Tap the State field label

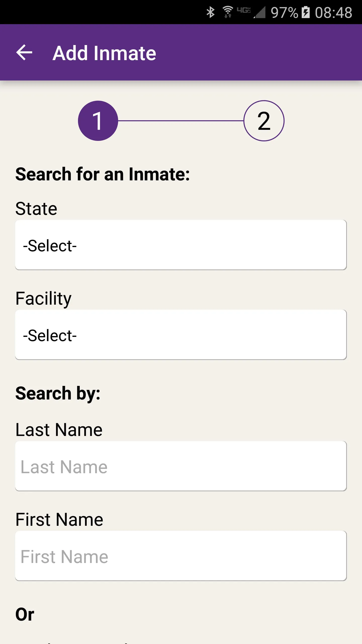point(36,209)
